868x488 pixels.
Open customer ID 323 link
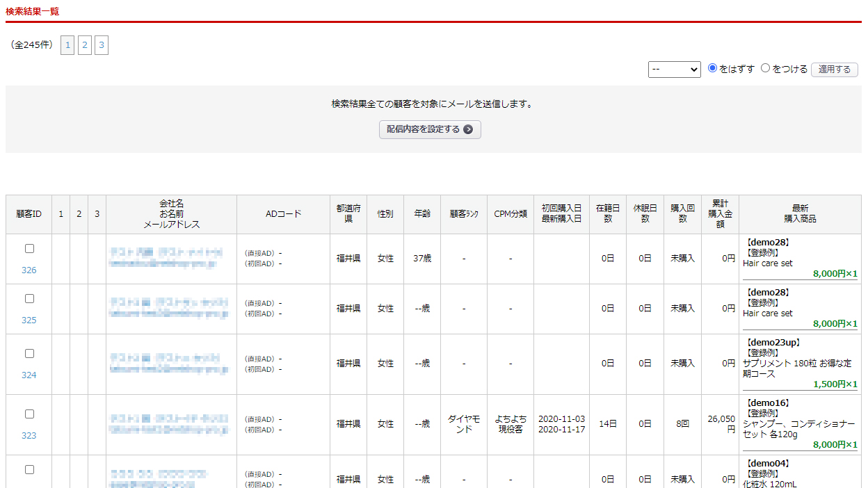pyautogui.click(x=29, y=436)
